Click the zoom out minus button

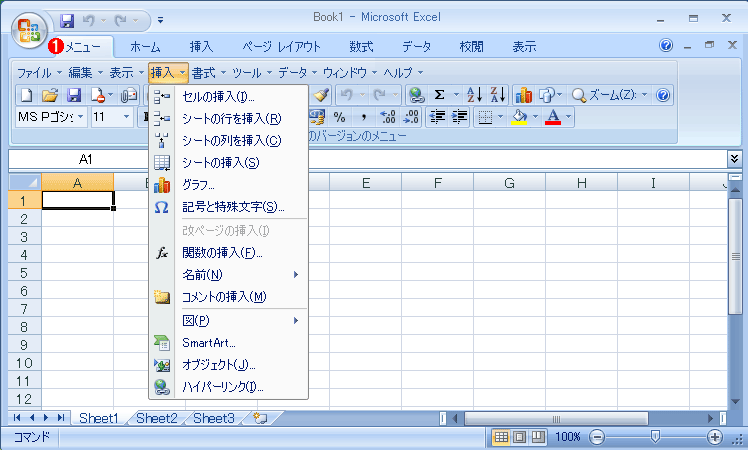(597, 437)
